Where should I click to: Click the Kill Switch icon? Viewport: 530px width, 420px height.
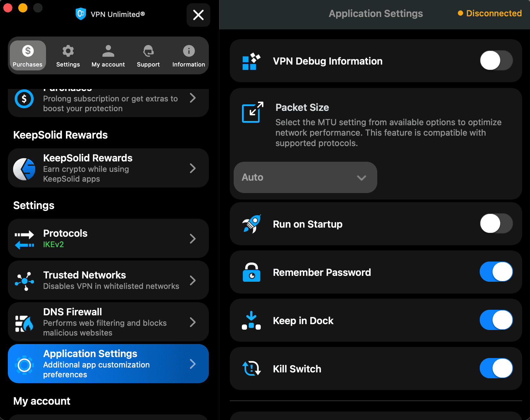(x=251, y=368)
